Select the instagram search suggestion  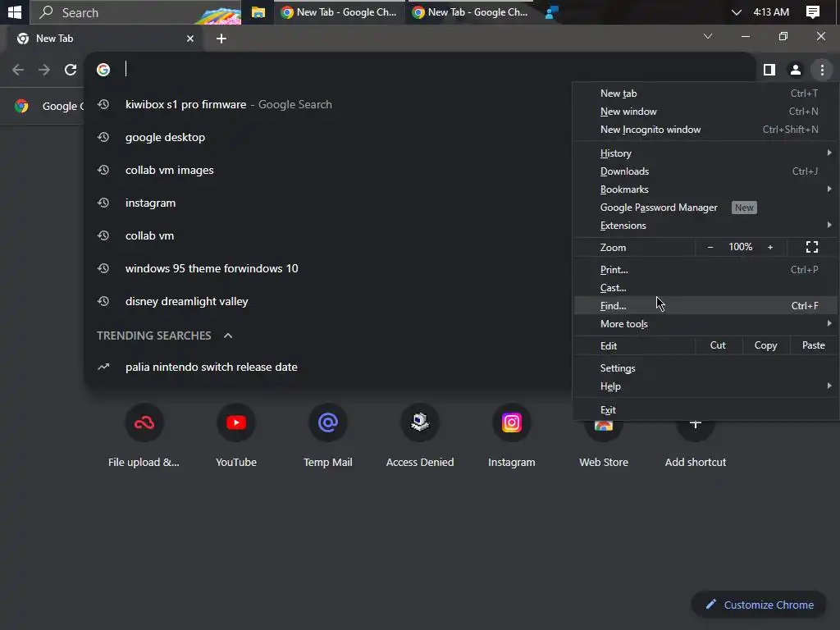(x=328, y=203)
